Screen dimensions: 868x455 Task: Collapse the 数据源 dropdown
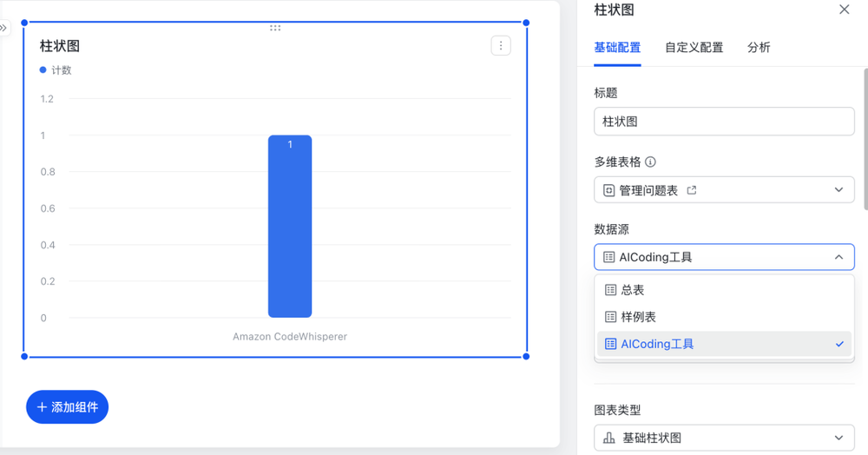838,257
